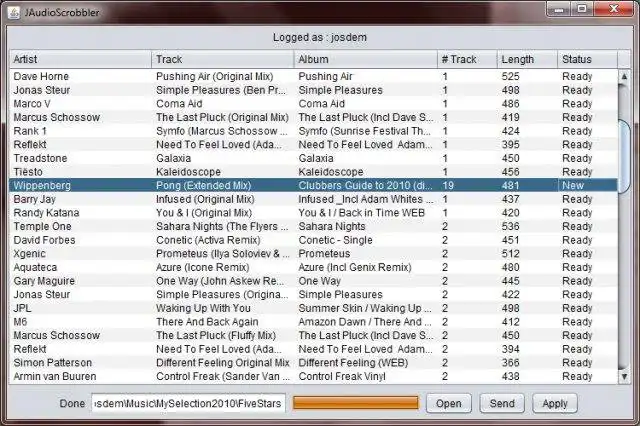Click the Azure (Icone Remix) track cell

tap(223, 267)
